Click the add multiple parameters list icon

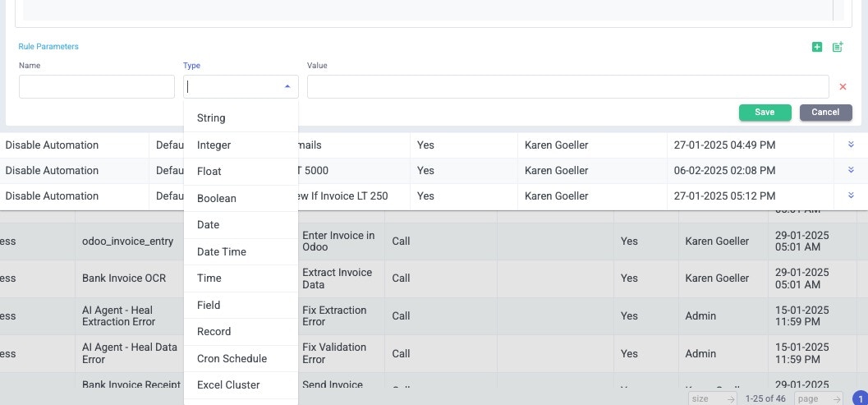pyautogui.click(x=838, y=48)
